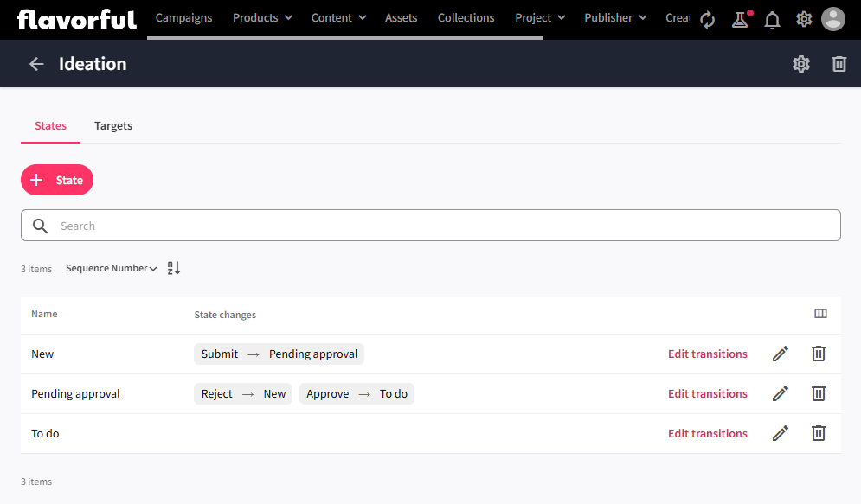Expand the Products menu
This screenshot has height=504, width=861.
point(262,17)
